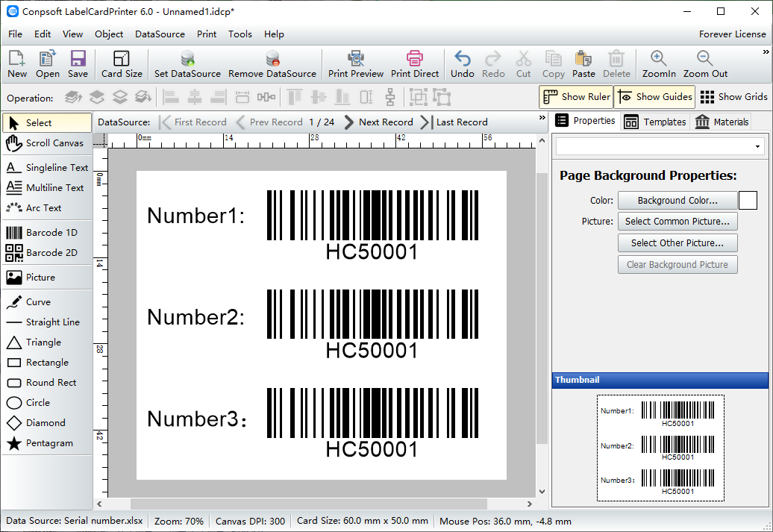Click the Cut scissors icon
Viewport: 773px width, 532px height.
coord(524,64)
